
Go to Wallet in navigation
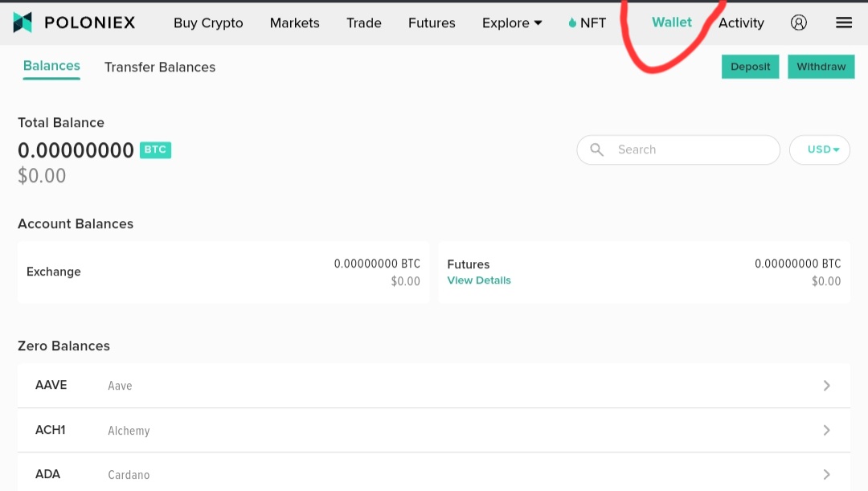pyautogui.click(x=671, y=23)
